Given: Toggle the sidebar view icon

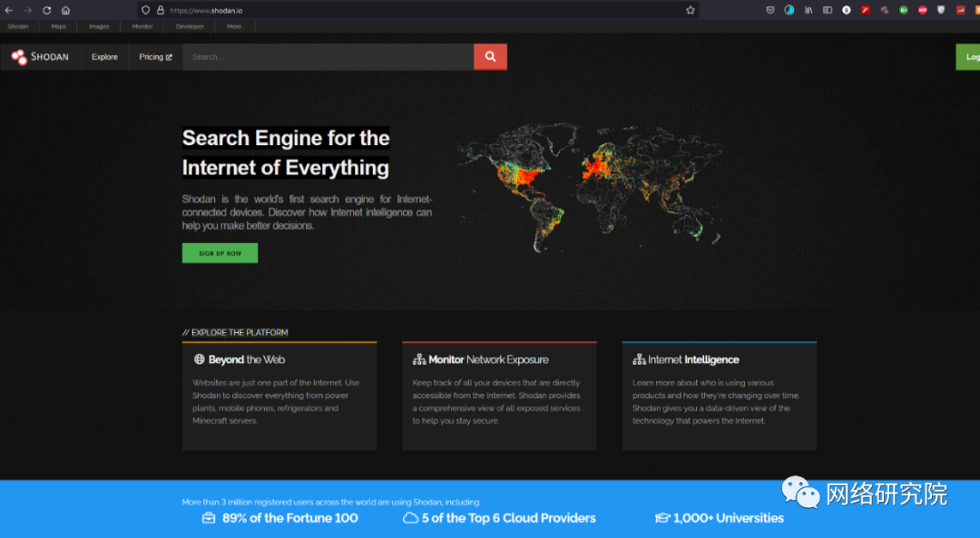Looking at the screenshot, I should tap(828, 10).
